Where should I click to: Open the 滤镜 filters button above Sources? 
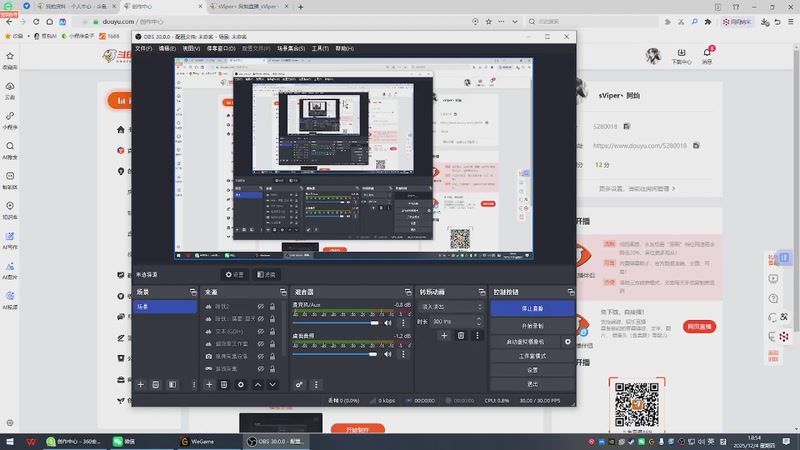coord(266,274)
